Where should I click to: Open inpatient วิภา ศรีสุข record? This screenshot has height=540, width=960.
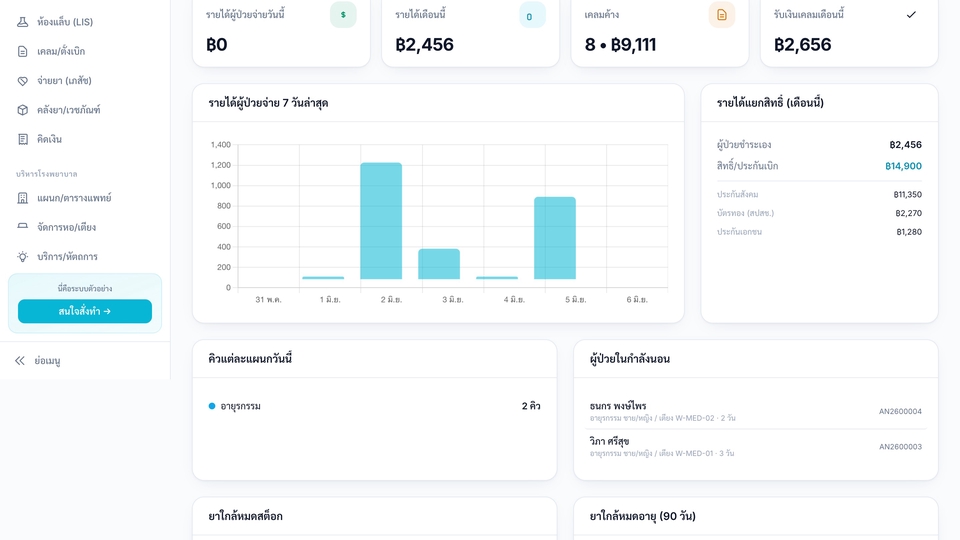756,447
